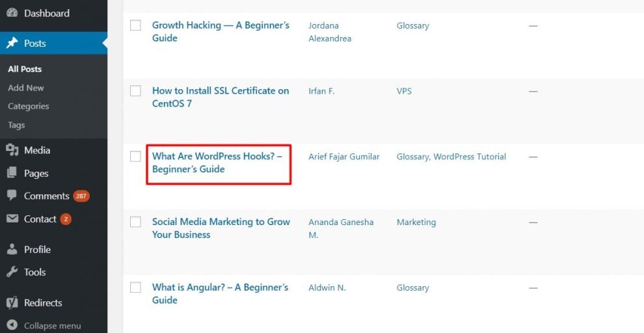Open Add New under Posts

pyautogui.click(x=26, y=88)
